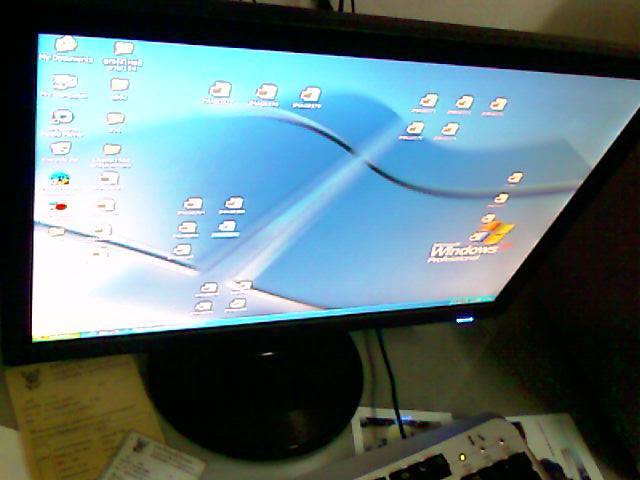Select the topmost file in the right-side diagonal column
This screenshot has width=640, height=480.
click(x=515, y=179)
